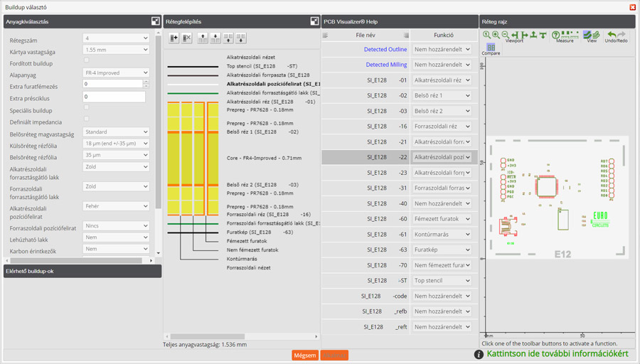
Task: Open the Alapanyag FR-4 Improved dropdown
Action: point(116,73)
